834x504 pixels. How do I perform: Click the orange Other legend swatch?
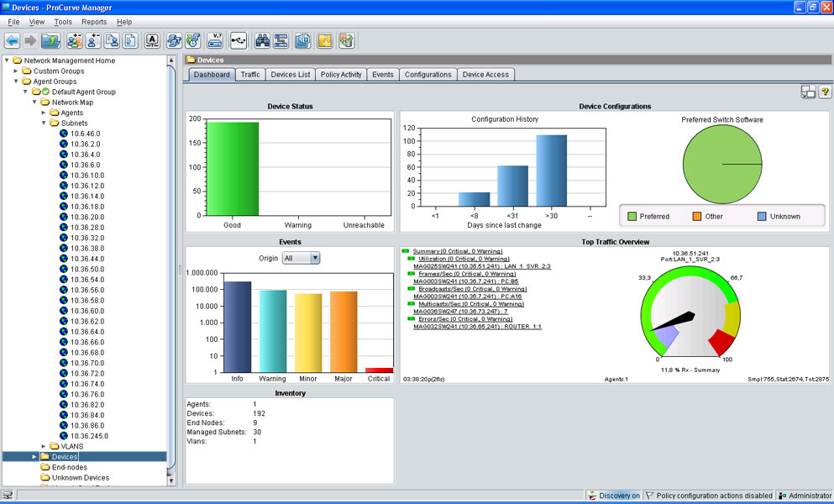(x=697, y=217)
